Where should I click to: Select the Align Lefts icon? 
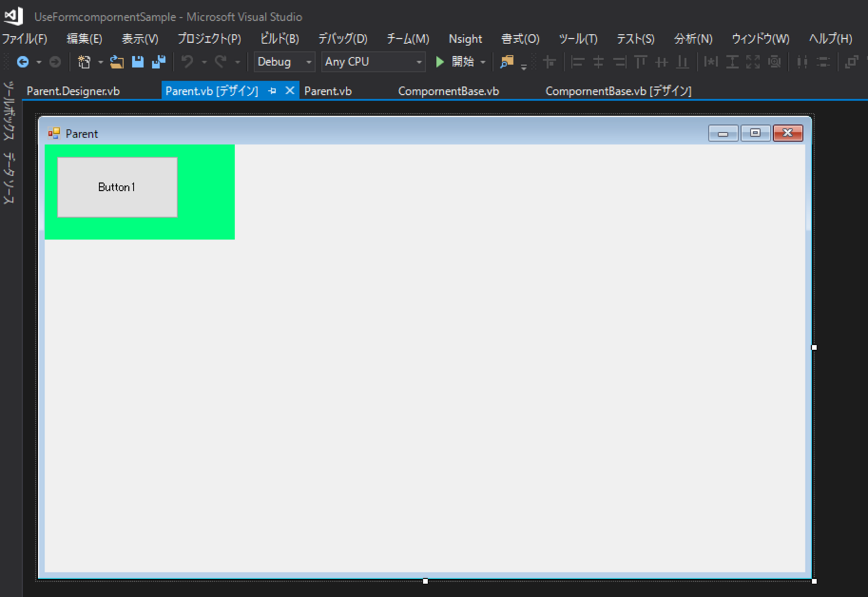(x=576, y=61)
